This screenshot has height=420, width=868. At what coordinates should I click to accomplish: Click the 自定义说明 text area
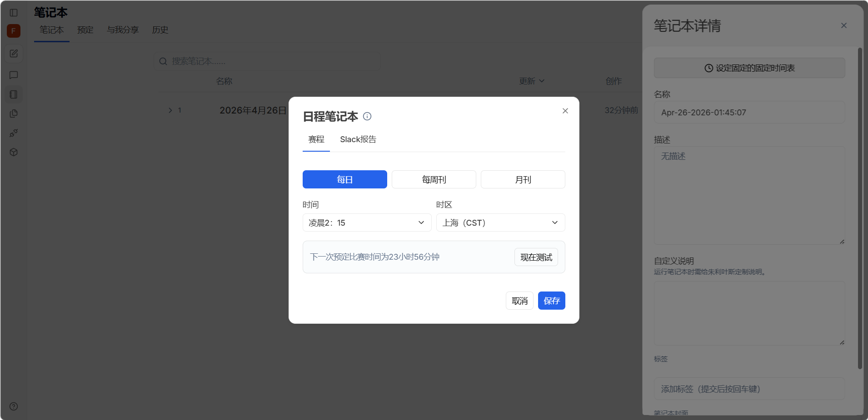point(749,313)
